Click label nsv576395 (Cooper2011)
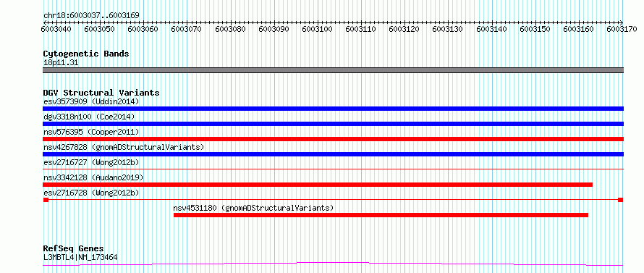 (91, 132)
